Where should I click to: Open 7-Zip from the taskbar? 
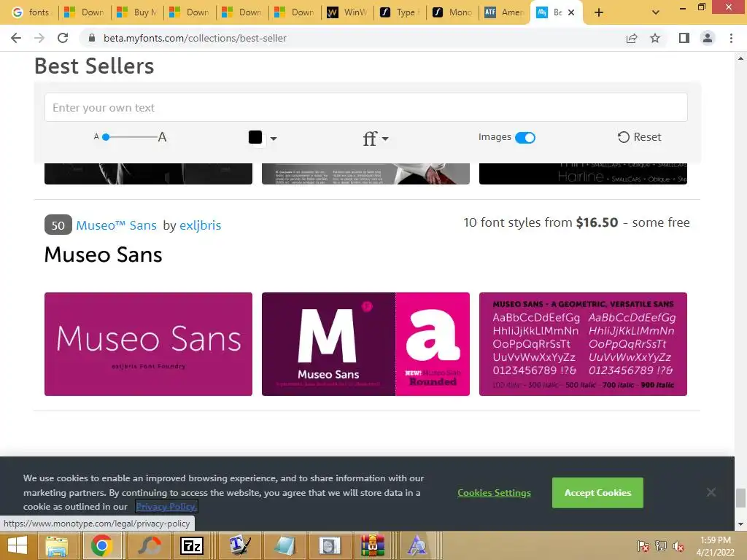point(192,545)
